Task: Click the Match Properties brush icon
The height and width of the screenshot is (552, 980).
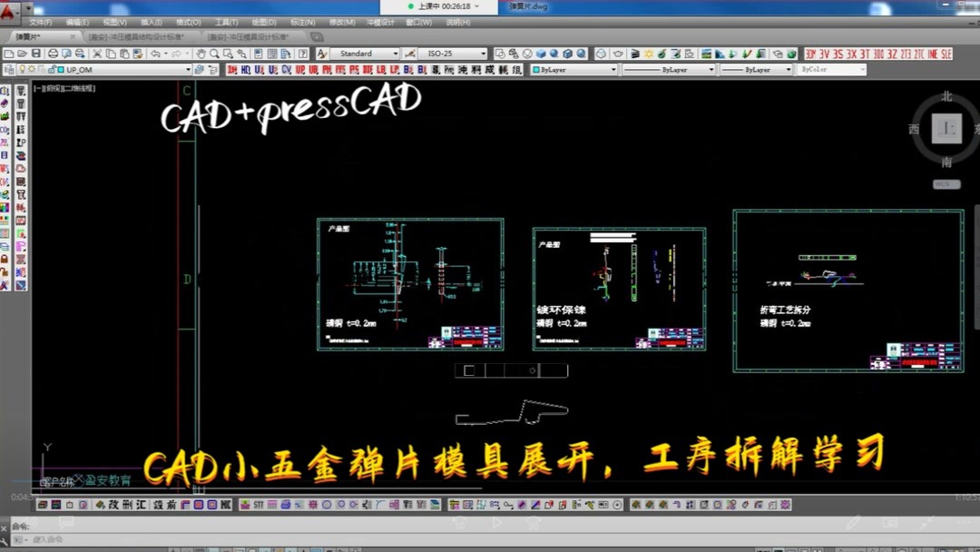Action: (x=137, y=53)
